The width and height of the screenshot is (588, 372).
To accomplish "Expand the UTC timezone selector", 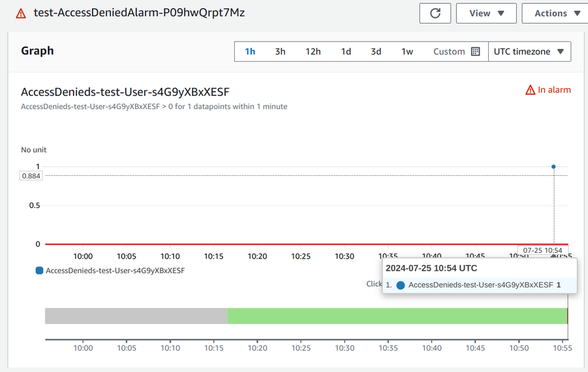I will tap(529, 52).
